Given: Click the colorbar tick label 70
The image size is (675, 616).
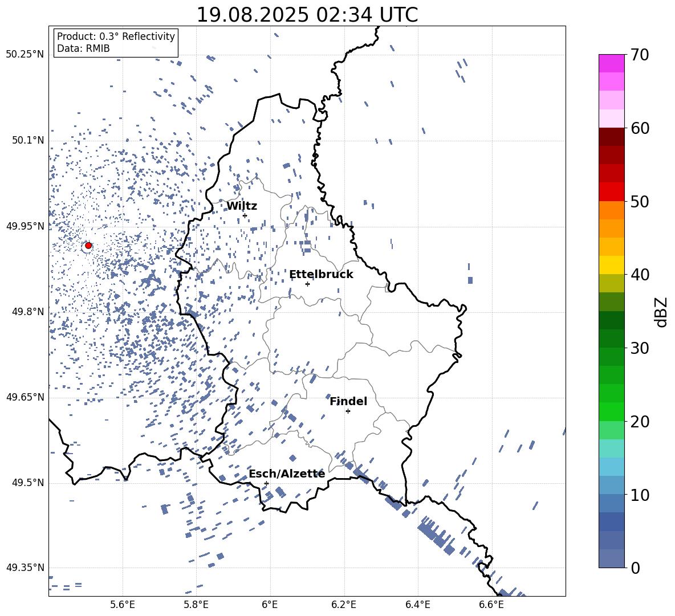Looking at the screenshot, I should [640, 55].
